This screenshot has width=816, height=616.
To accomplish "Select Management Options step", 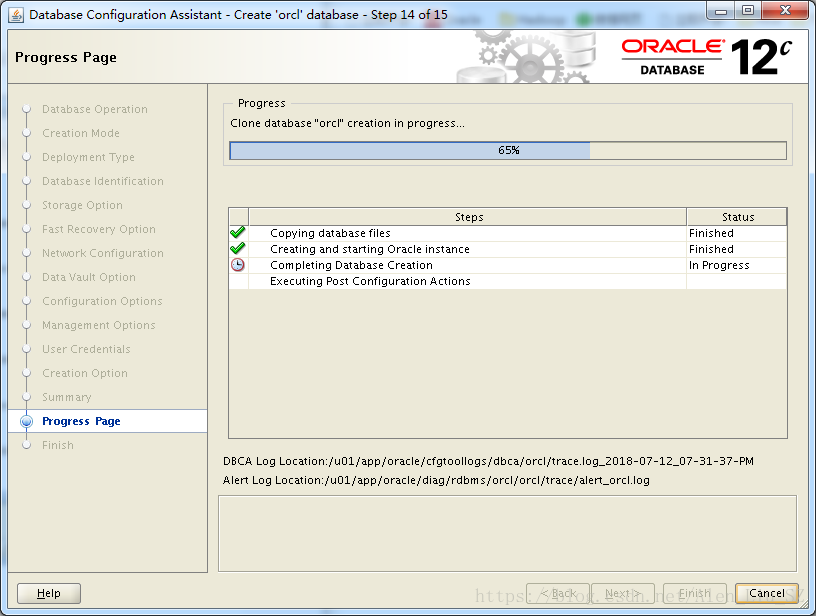I will coord(98,325).
